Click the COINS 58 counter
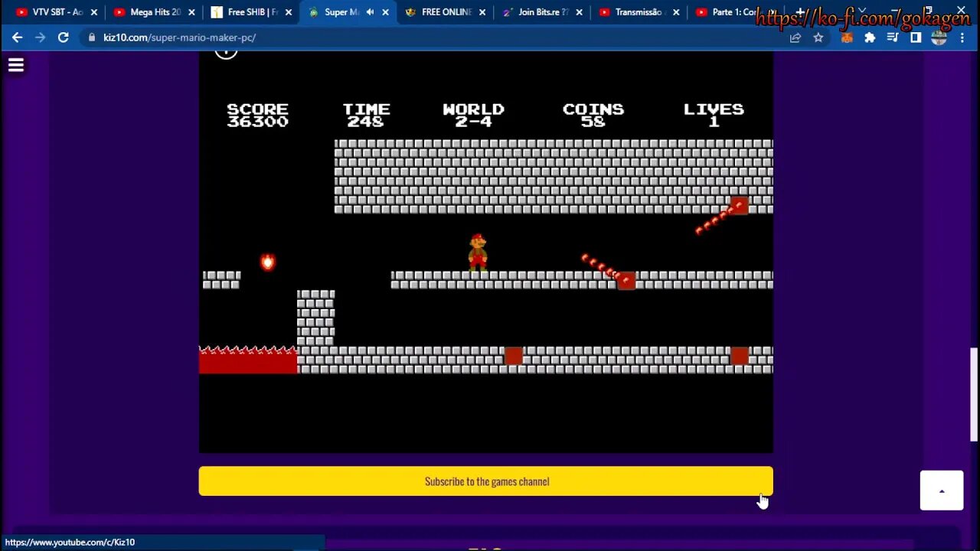Screen dimensions: 980x551 point(593,115)
